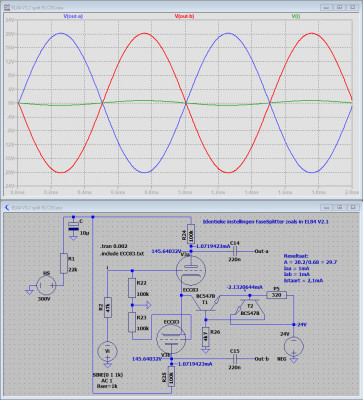Viewport: 363px width, 400px height.
Task: Select the HS 300V voltage source
Action: pos(46,285)
